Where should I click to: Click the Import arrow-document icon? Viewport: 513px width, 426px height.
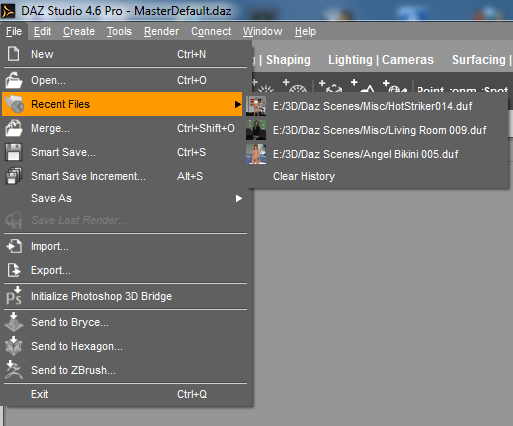tap(14, 246)
